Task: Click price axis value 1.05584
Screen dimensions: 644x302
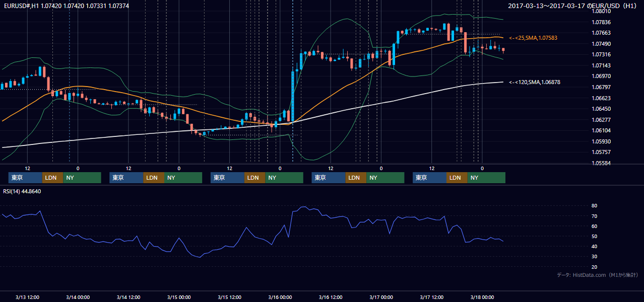Action: click(x=601, y=163)
